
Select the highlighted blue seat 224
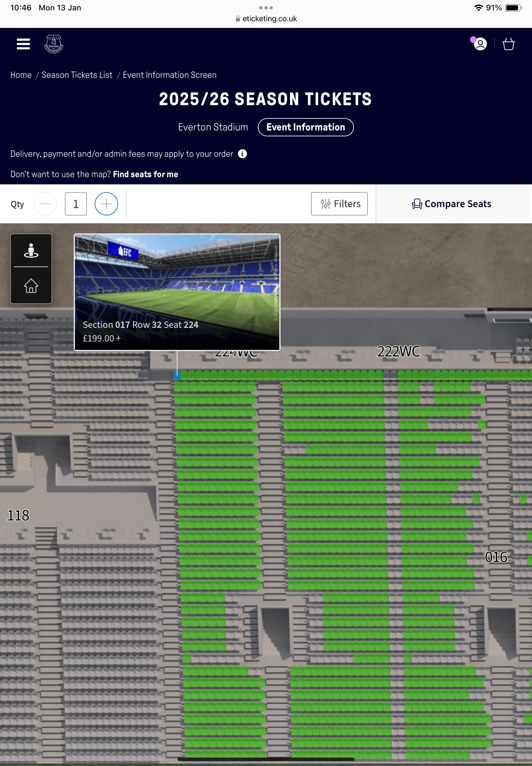[177, 376]
